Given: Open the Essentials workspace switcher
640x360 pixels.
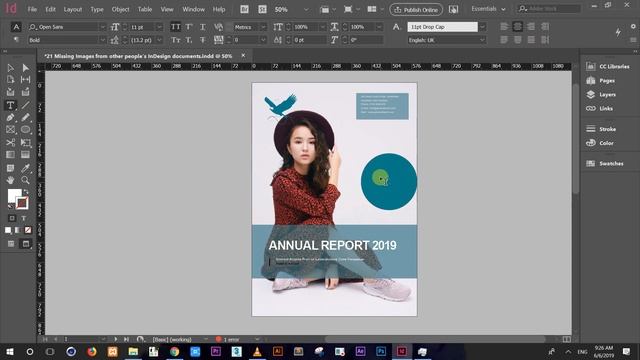Looking at the screenshot, I should click(x=489, y=9).
